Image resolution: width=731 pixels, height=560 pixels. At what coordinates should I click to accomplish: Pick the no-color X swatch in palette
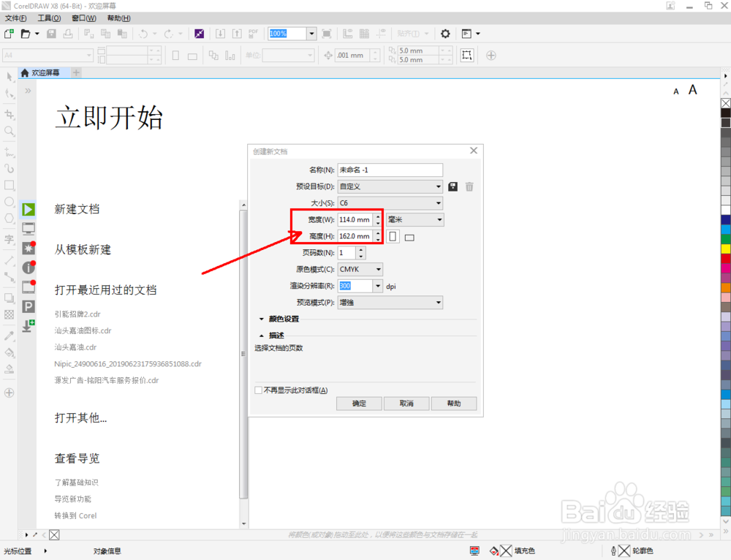click(x=726, y=103)
